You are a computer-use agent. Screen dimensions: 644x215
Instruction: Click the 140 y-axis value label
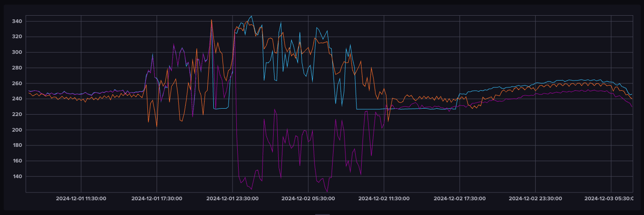(x=18, y=176)
